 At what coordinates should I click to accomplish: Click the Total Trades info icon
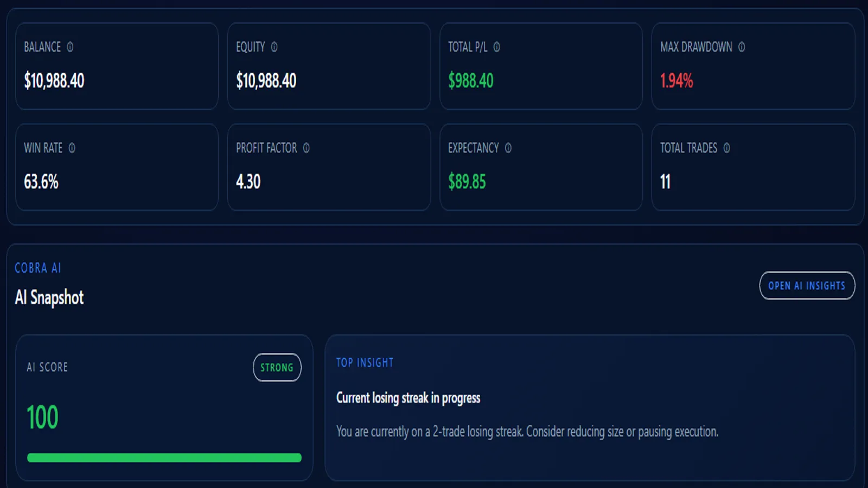[x=727, y=148]
